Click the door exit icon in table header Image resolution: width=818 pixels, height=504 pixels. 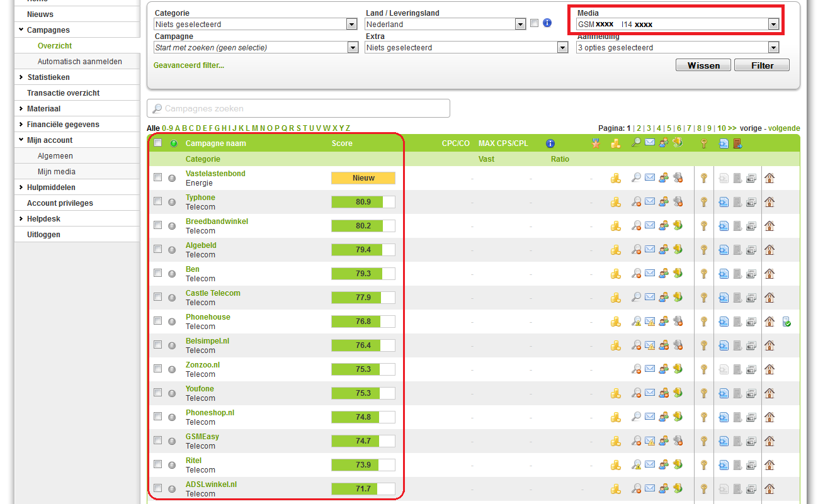click(738, 143)
